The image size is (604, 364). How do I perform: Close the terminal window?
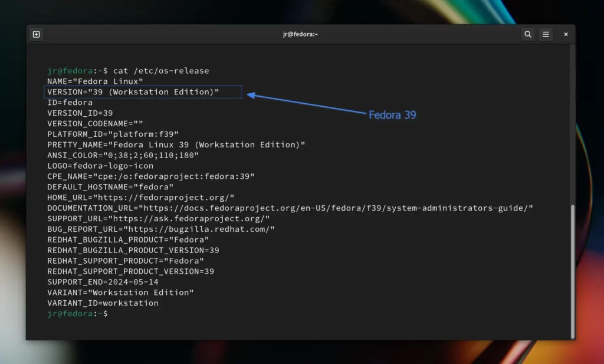point(566,34)
